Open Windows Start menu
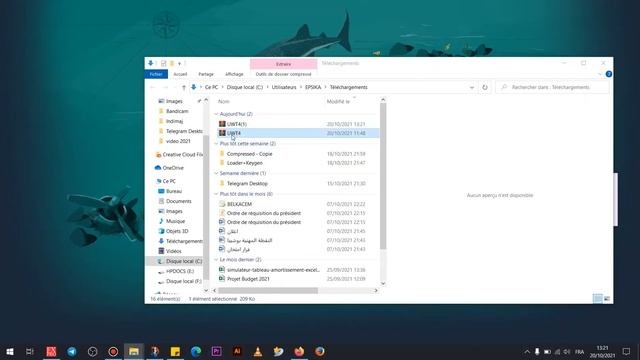 (10, 351)
